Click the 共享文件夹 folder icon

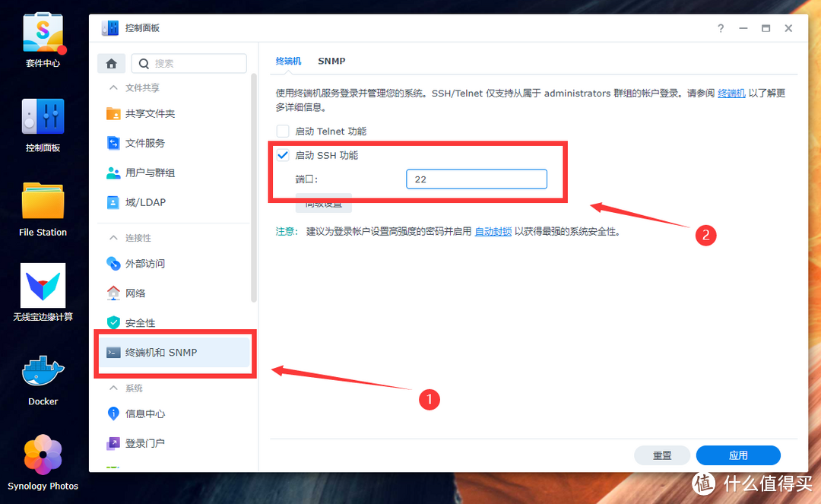[x=113, y=113]
